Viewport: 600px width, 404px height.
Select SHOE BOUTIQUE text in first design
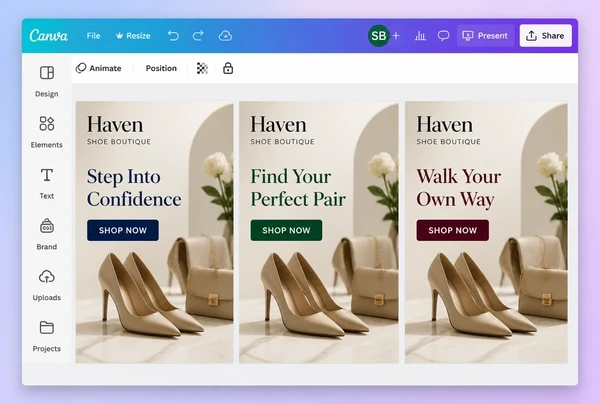[119, 142]
